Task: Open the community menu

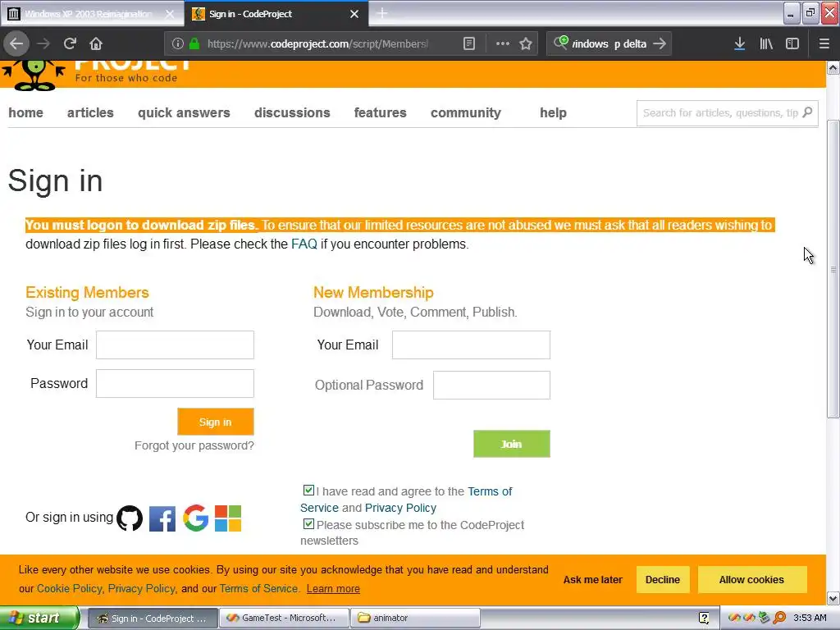Action: coord(466,112)
